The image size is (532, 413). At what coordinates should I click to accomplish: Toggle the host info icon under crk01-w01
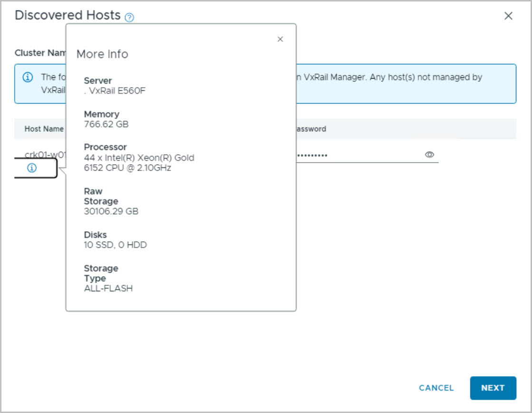pyautogui.click(x=32, y=167)
